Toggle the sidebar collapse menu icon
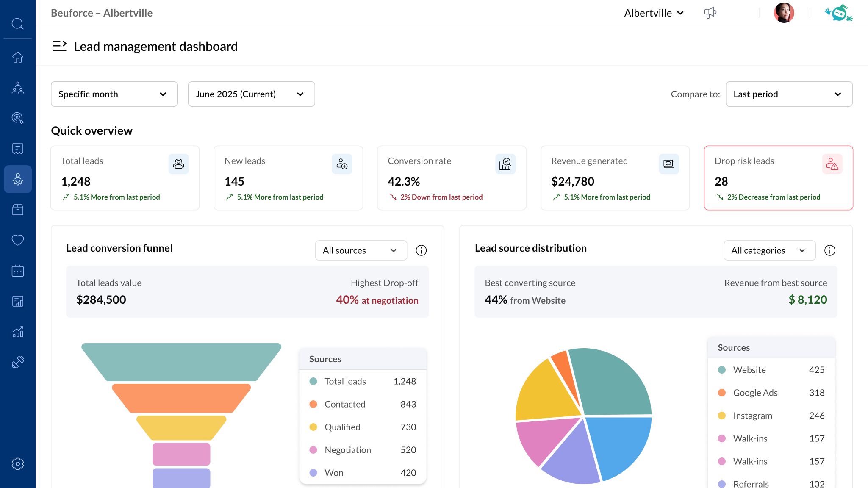This screenshot has height=488, width=868. (x=59, y=46)
